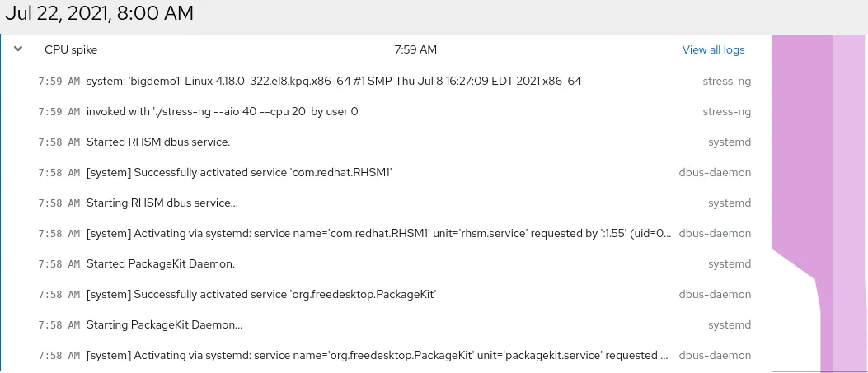
Task: Collapse the CPU spike chevron
Action: pyautogui.click(x=18, y=49)
